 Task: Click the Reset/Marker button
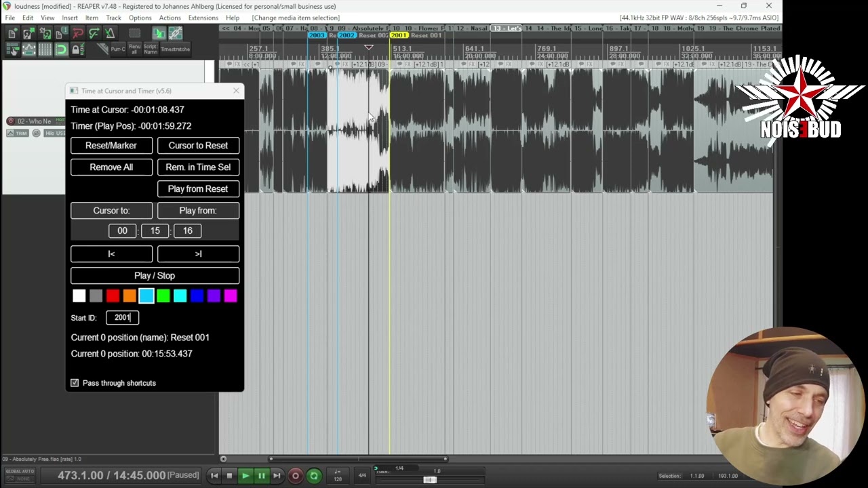click(111, 146)
